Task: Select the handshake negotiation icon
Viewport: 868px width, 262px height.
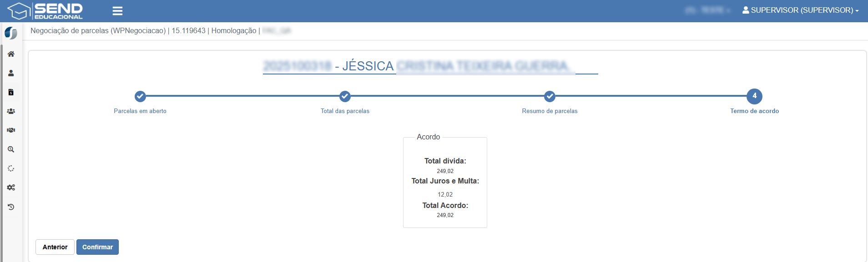Action: point(11,130)
